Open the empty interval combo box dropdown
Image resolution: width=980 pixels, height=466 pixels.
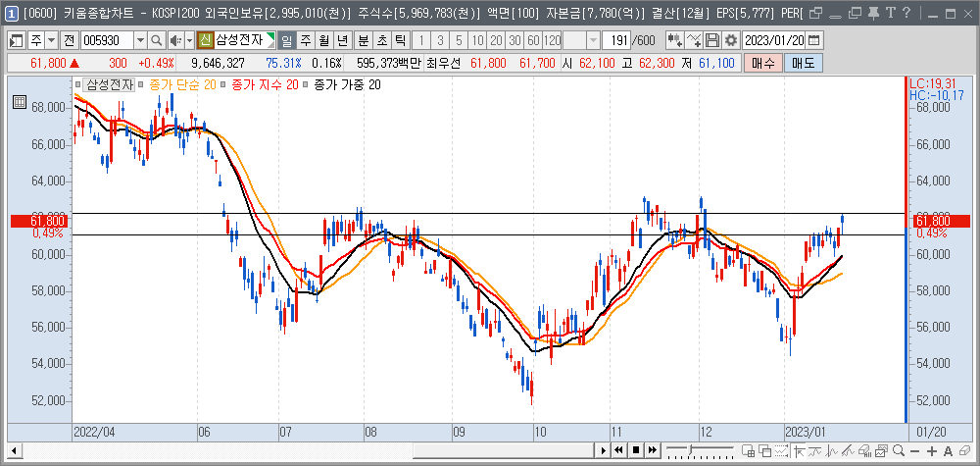click(x=593, y=41)
